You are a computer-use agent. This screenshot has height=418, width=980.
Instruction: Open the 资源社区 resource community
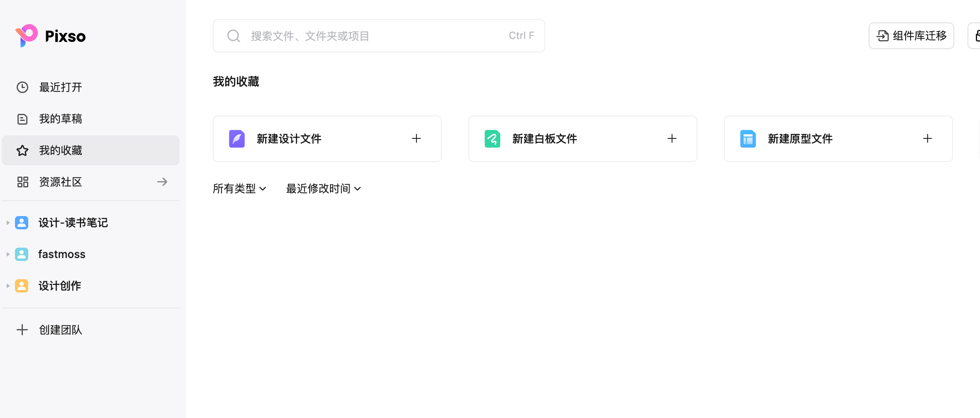click(60, 182)
